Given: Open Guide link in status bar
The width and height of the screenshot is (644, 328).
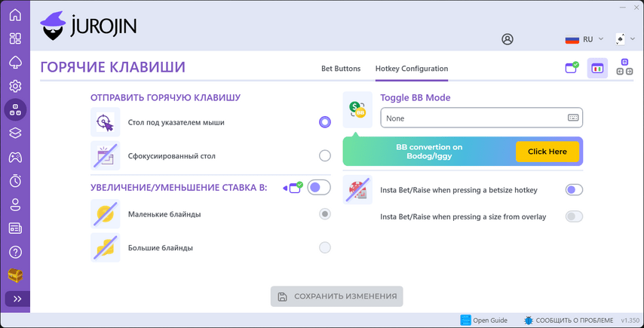Looking at the screenshot, I should tap(484, 320).
